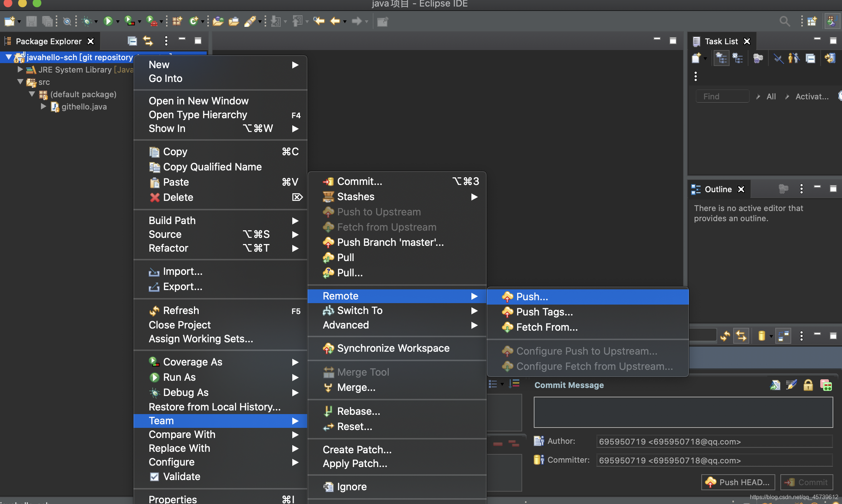Open the New Task dropdown arrow
842x504 pixels.
click(705, 58)
